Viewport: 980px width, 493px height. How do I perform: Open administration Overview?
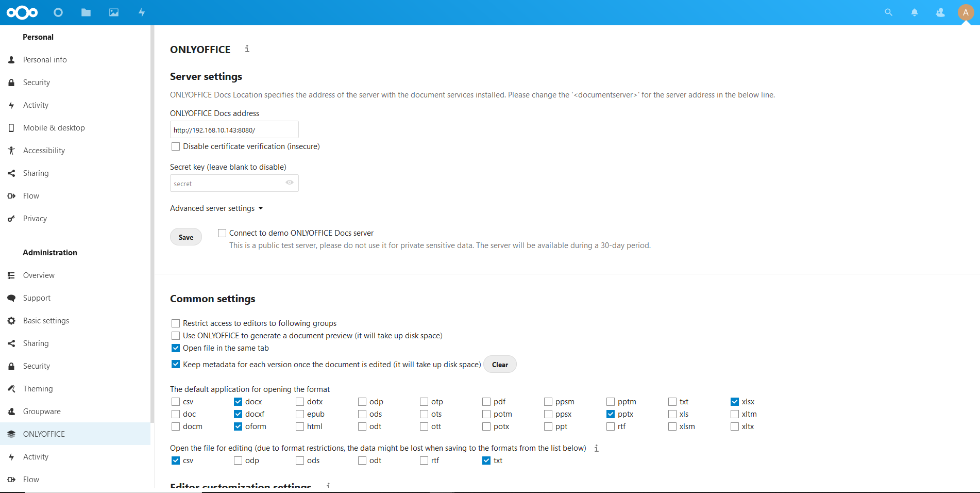[x=75, y=275]
